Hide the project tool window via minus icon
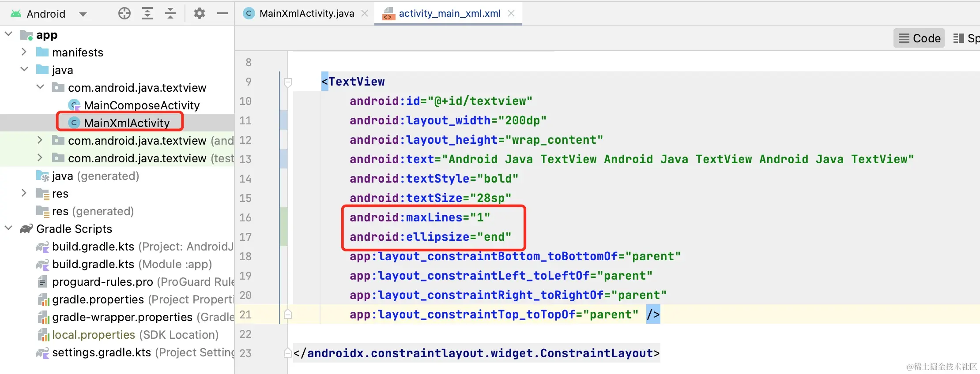980x374 pixels. pos(222,14)
